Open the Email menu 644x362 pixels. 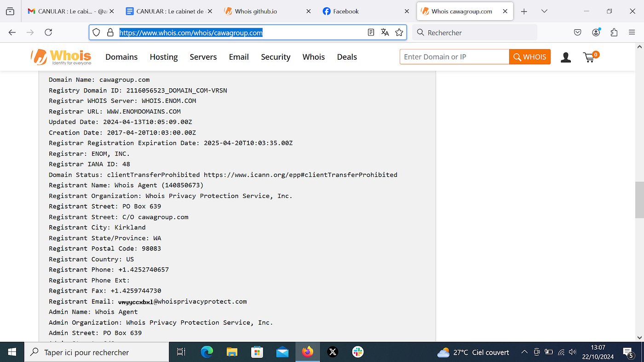point(239,57)
